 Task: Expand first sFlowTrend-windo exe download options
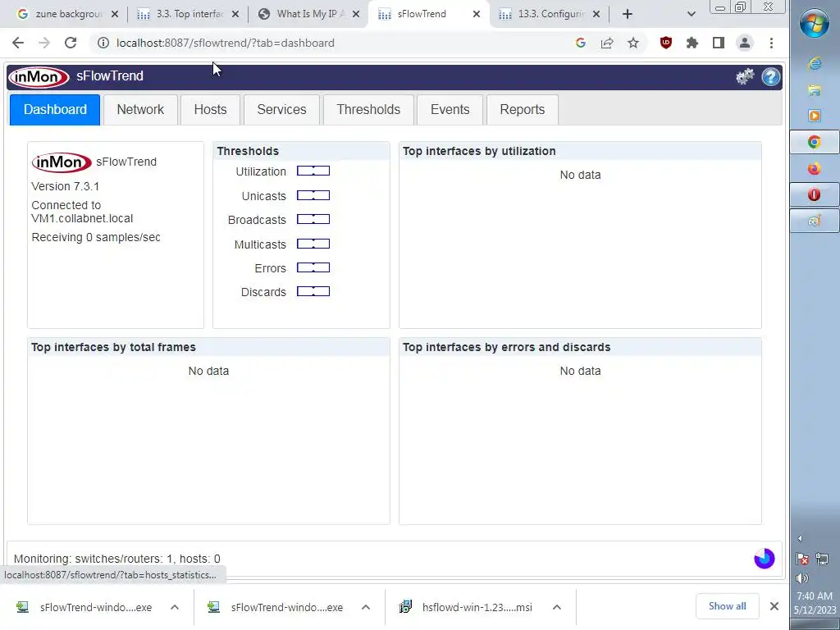click(x=175, y=607)
